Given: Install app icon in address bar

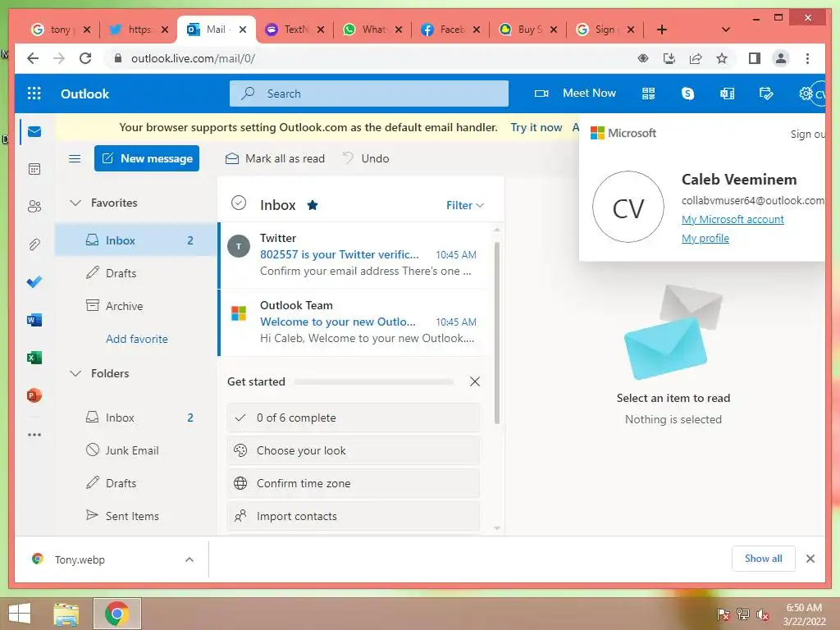Looking at the screenshot, I should coord(669,58).
